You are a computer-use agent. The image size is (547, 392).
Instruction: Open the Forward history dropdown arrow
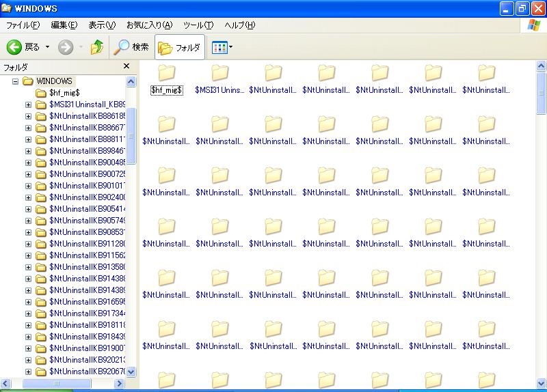[x=81, y=47]
